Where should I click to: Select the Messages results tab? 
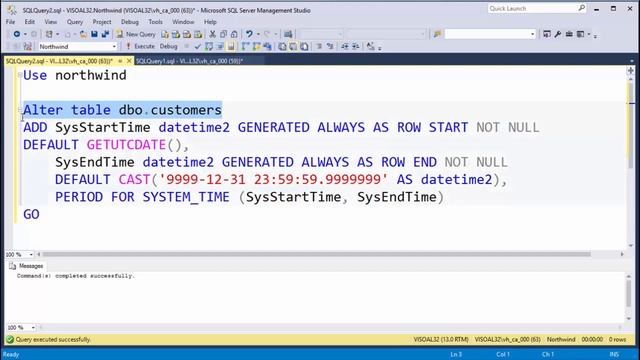click(26, 266)
